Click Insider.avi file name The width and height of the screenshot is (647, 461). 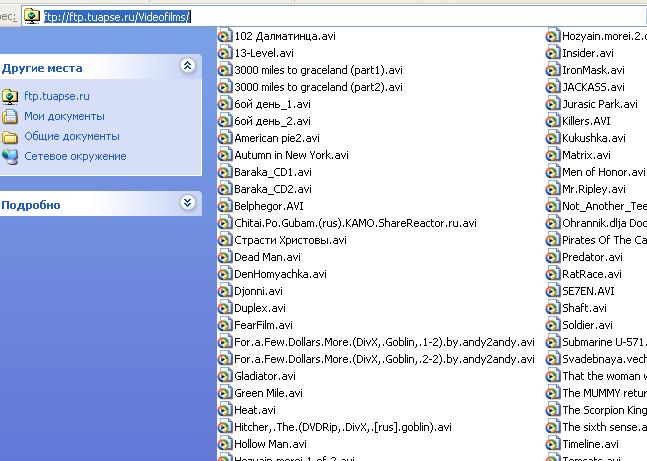588,53
